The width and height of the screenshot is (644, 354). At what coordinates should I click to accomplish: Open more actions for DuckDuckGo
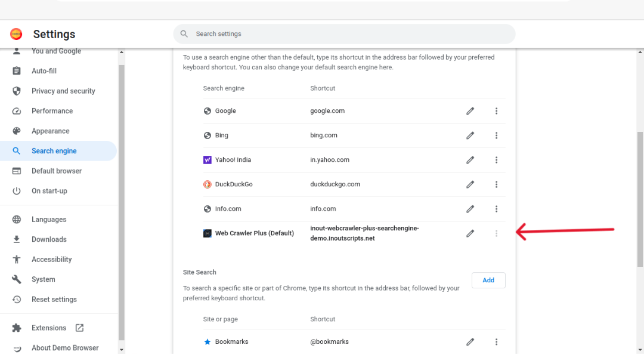point(496,184)
